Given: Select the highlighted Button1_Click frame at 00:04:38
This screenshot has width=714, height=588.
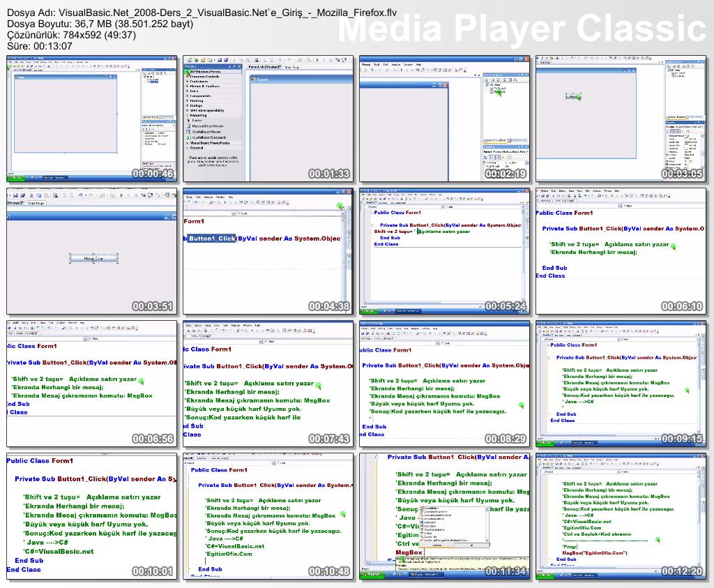Looking at the screenshot, I should 268,251.
